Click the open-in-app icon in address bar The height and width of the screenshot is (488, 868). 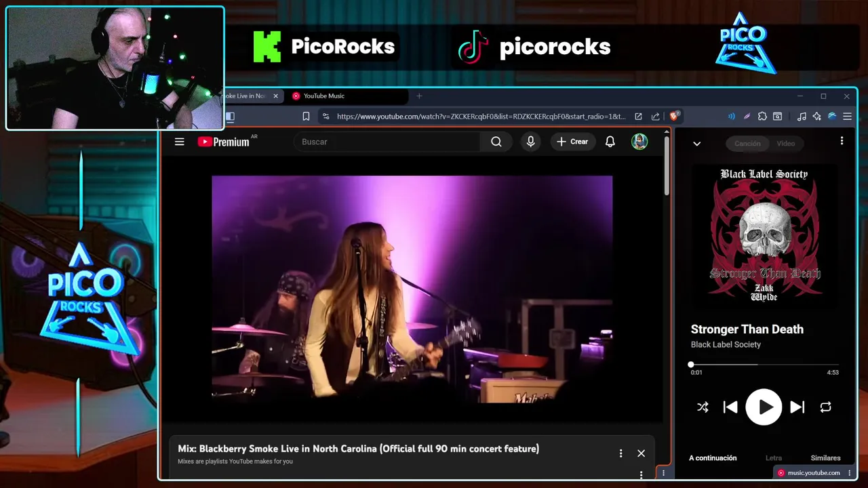click(638, 117)
